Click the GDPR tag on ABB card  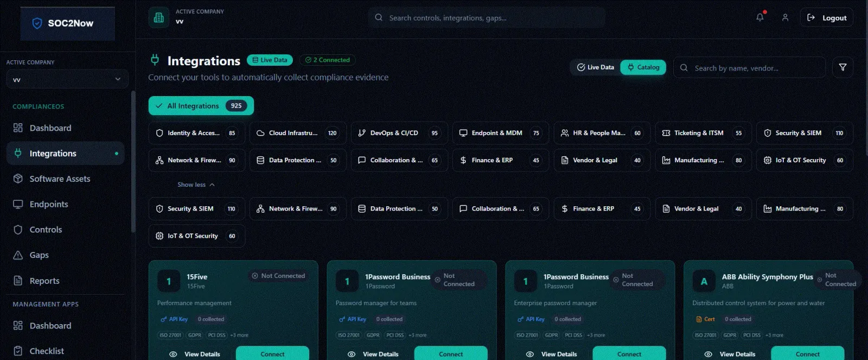tap(730, 335)
